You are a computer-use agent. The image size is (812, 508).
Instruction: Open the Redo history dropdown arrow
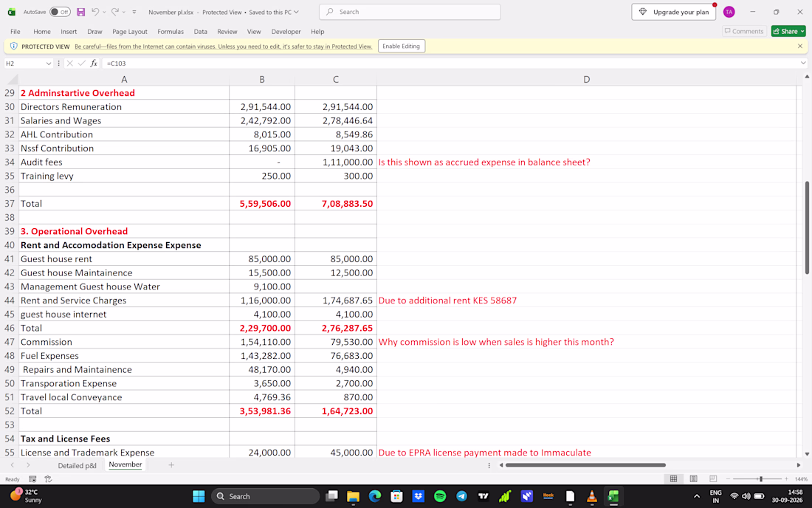[124, 12]
